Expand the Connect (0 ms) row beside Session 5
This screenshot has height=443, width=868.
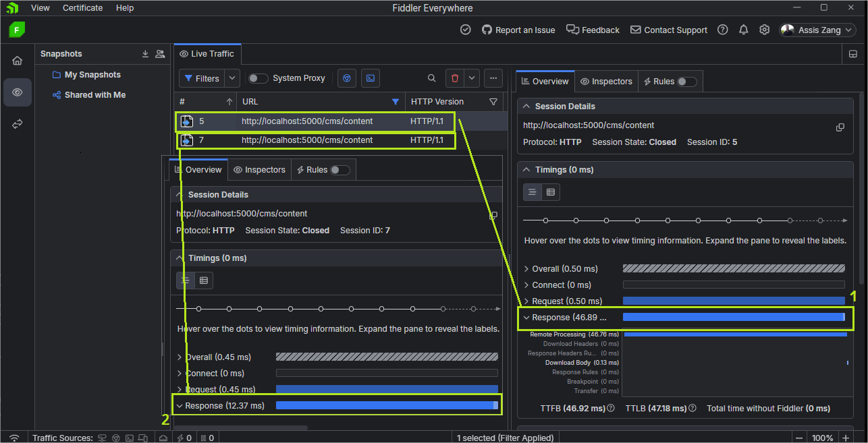click(526, 285)
